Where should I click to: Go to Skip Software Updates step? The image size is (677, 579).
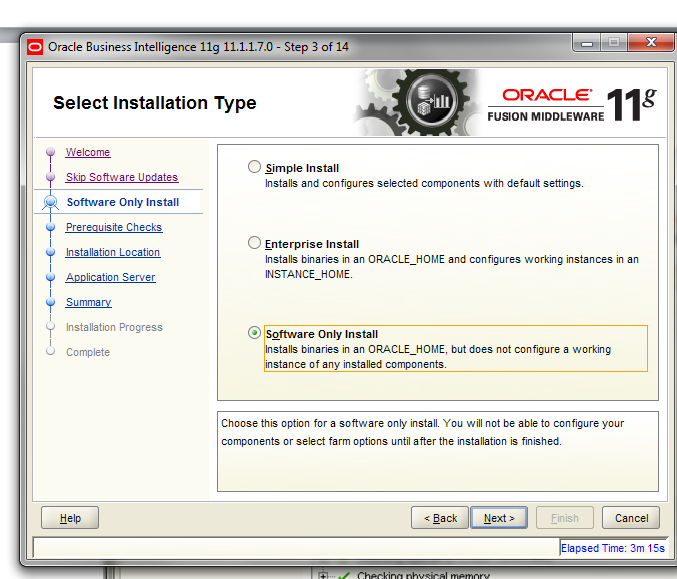point(122,177)
